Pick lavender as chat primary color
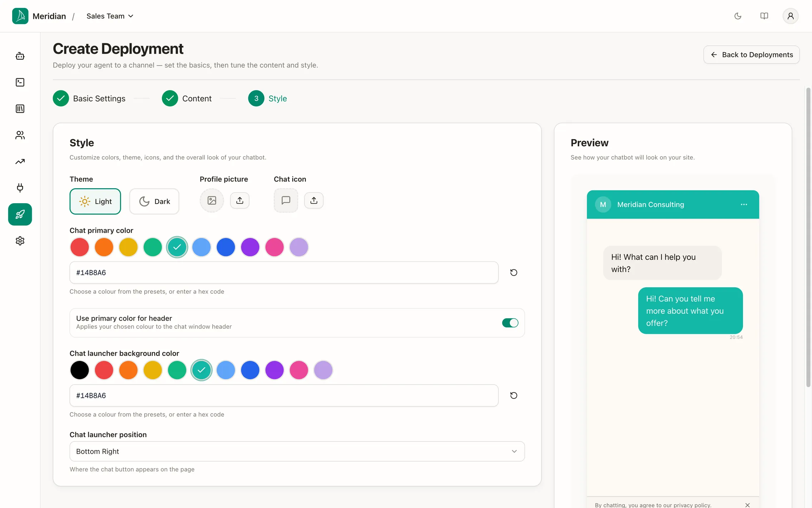This screenshot has height=508, width=812. (299, 247)
